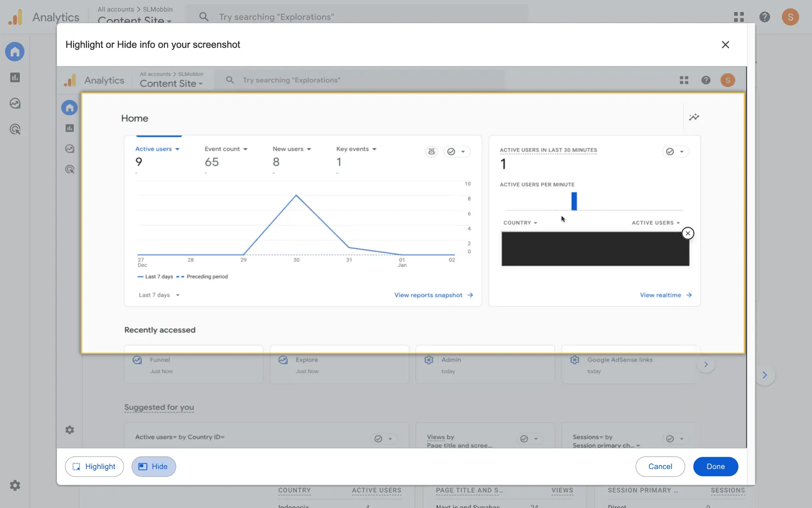Image resolution: width=812 pixels, height=508 pixels.
Task: Open the Advertising icon in sidebar
Action: point(15,129)
